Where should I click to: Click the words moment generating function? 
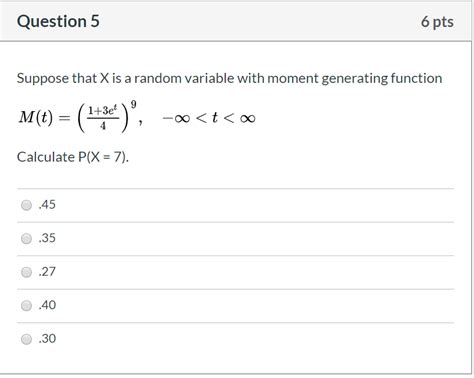click(355, 79)
